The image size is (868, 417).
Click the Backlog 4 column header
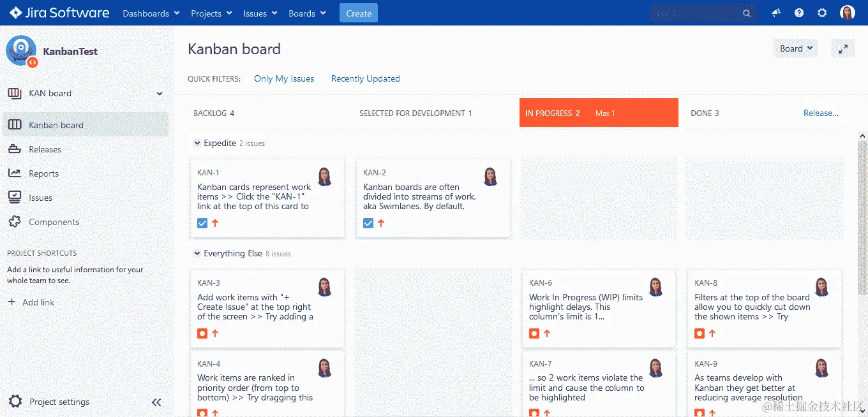pyautogui.click(x=214, y=113)
